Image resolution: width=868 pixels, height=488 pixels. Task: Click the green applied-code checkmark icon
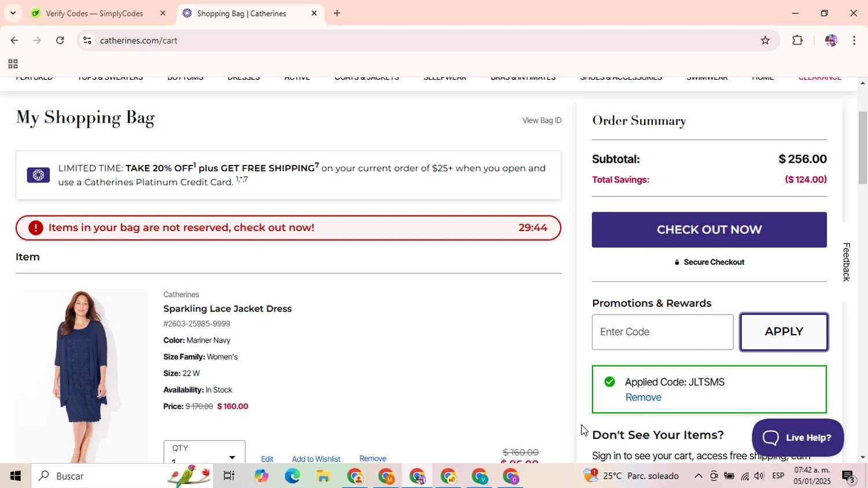[609, 381]
